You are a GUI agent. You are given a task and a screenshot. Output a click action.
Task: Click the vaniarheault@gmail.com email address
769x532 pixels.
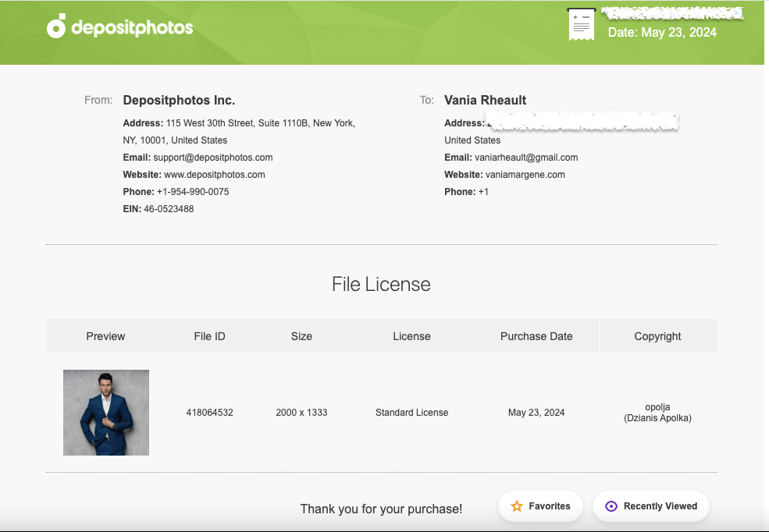click(526, 158)
